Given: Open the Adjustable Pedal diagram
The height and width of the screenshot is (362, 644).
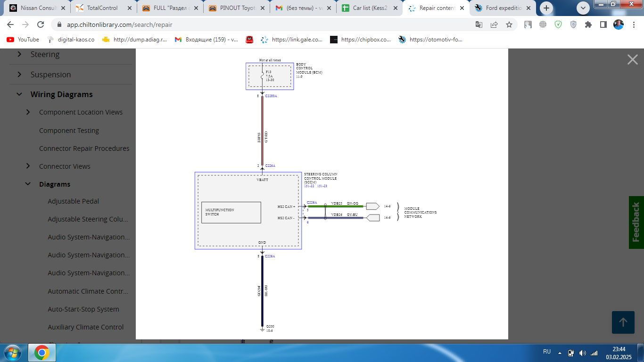Looking at the screenshot, I should (73, 201).
